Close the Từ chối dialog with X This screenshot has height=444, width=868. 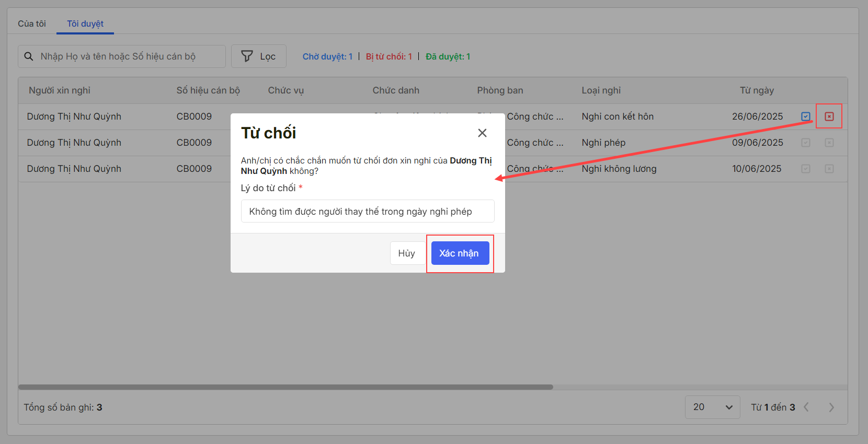click(x=482, y=133)
